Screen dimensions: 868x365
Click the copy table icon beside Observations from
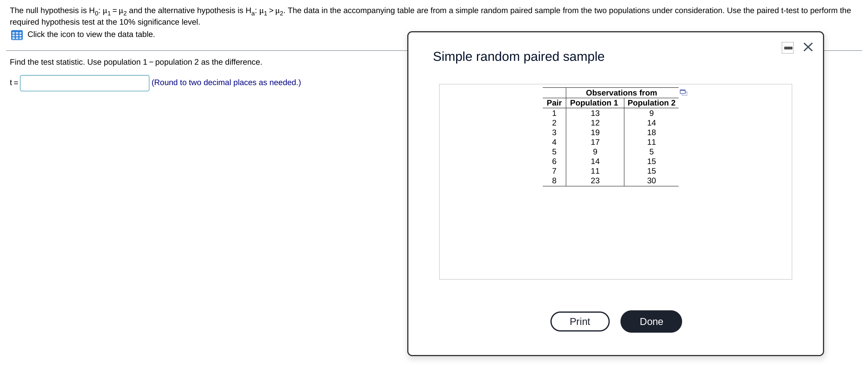(x=684, y=92)
